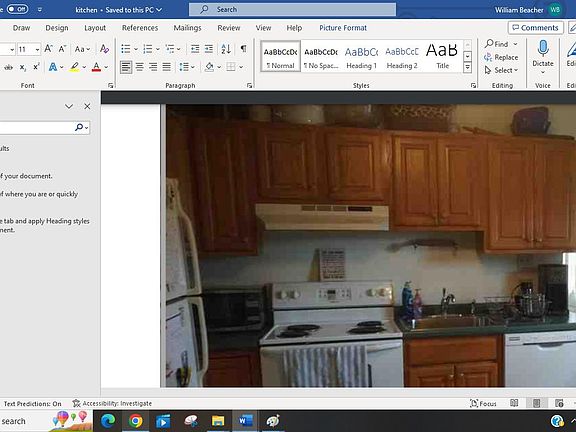Apply superscript formatting
The width and height of the screenshot is (576, 432).
pyautogui.click(x=36, y=67)
